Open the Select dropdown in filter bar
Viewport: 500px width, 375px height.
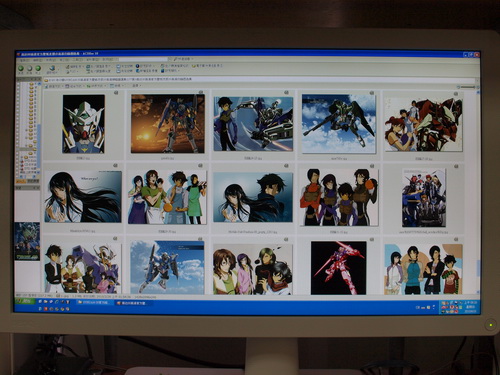coord(136,86)
